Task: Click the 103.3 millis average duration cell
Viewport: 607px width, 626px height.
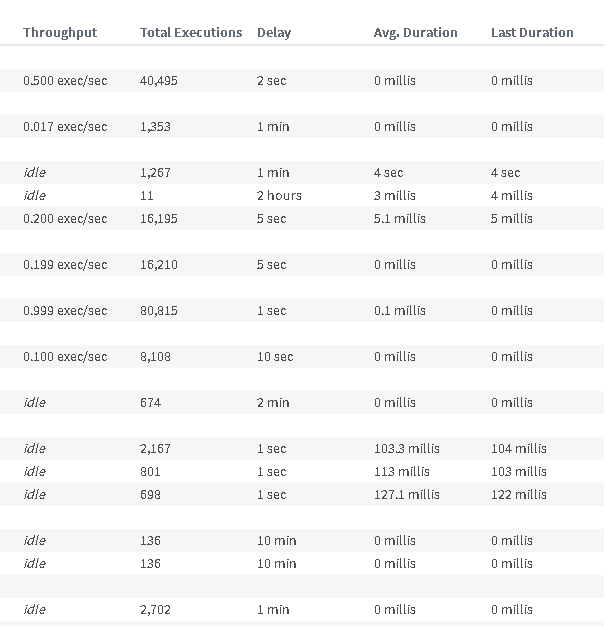Action: (x=407, y=449)
